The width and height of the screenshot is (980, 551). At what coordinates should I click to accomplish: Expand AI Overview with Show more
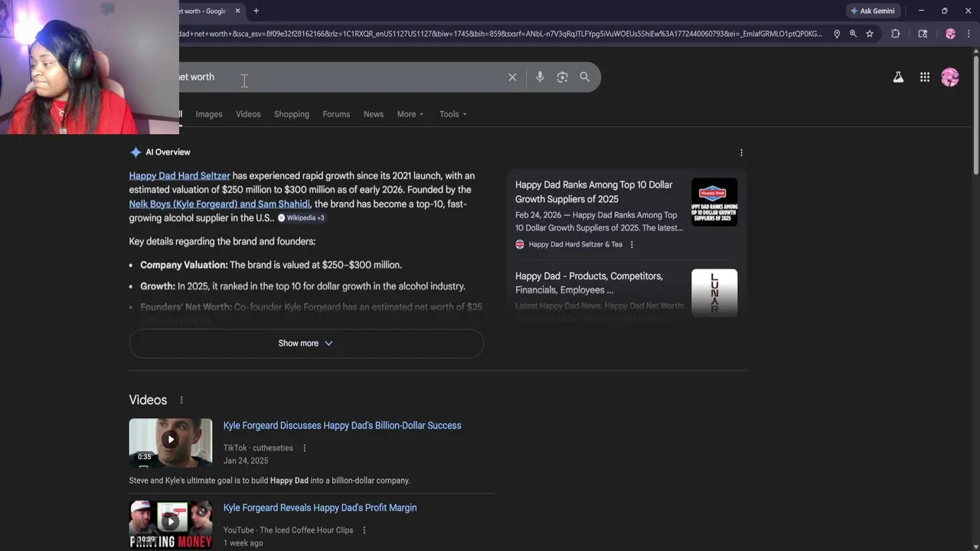pos(306,343)
